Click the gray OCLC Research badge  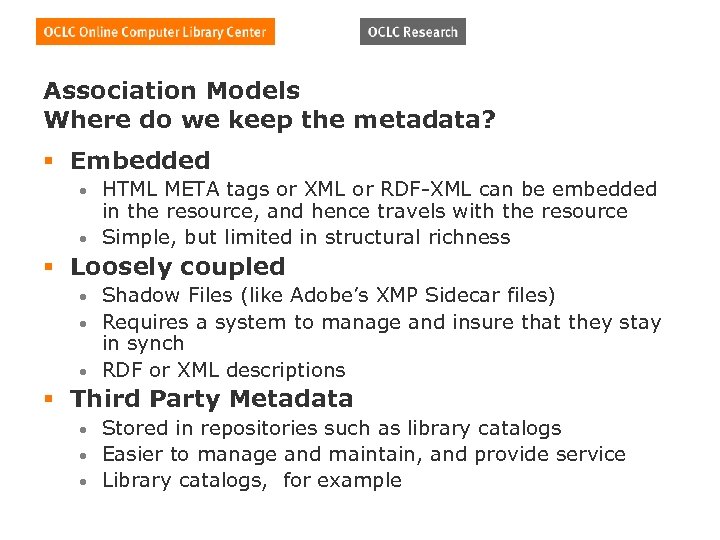pyautogui.click(x=412, y=32)
